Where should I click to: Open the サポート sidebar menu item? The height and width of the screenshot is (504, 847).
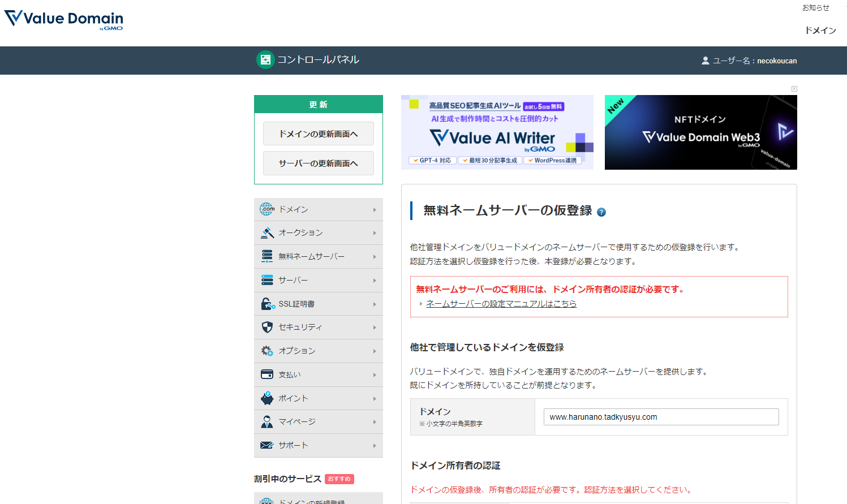[x=319, y=446]
